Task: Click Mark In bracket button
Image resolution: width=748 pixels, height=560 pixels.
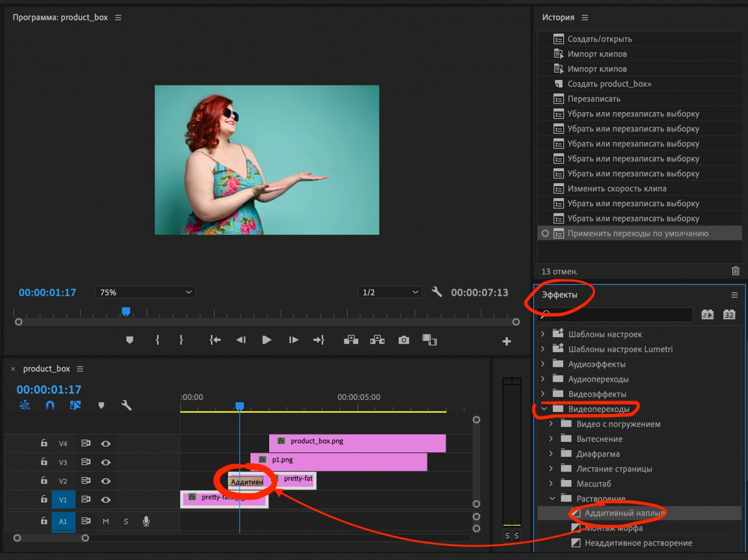Action: [158, 340]
